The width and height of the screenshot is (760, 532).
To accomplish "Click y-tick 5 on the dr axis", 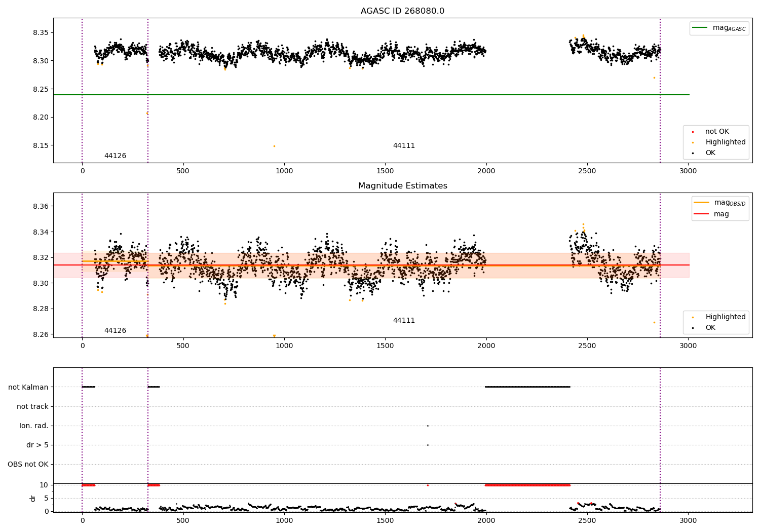I will [x=47, y=499].
